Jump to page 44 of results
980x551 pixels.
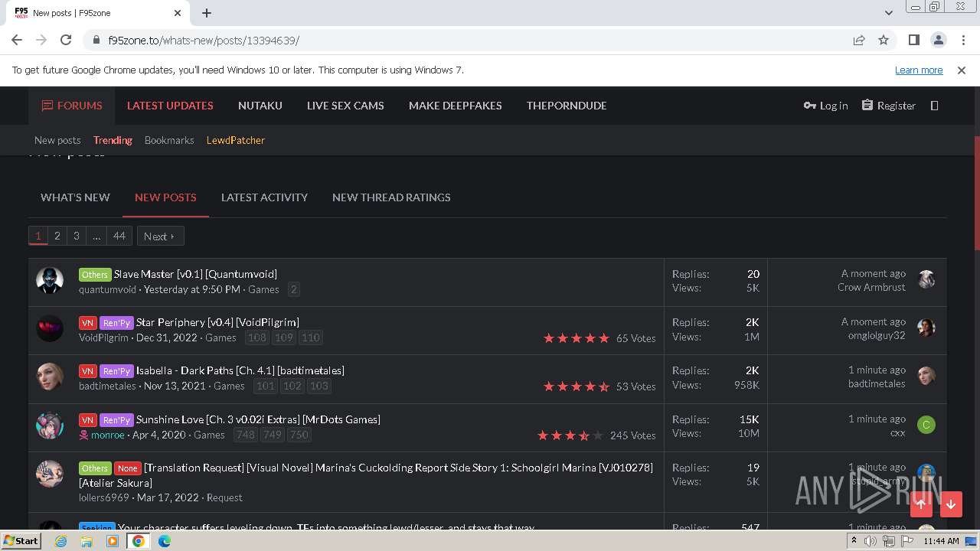click(119, 236)
